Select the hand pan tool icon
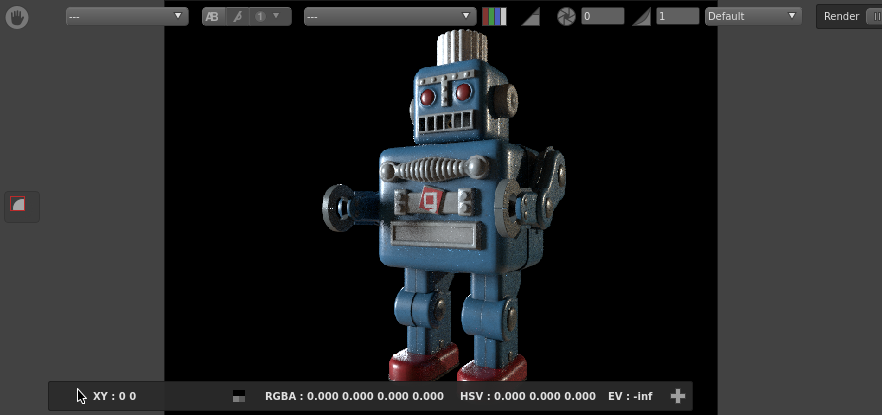 coord(17,17)
